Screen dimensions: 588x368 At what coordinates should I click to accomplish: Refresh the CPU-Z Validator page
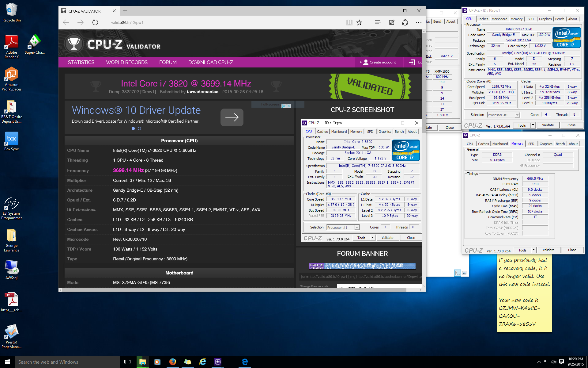click(x=95, y=22)
